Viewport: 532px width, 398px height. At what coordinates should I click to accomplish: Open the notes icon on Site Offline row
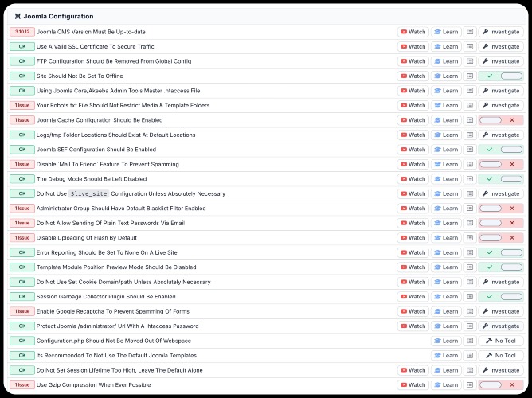pos(470,76)
